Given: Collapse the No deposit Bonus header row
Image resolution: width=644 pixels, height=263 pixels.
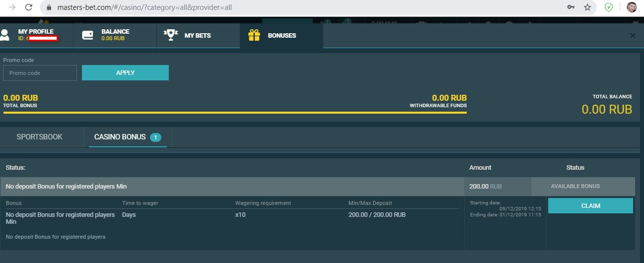Looking at the screenshot, I should coord(231,187).
